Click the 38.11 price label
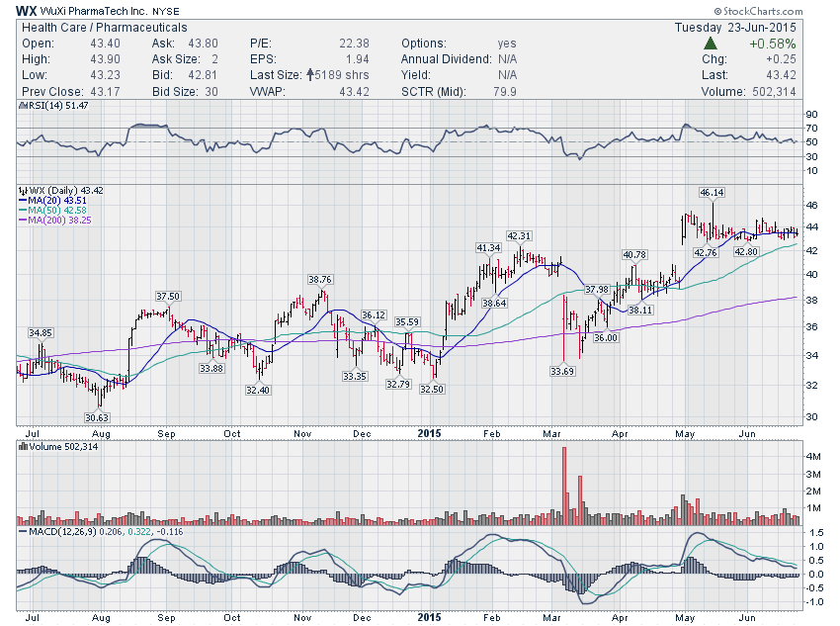The width and height of the screenshot is (840, 626). (640, 310)
